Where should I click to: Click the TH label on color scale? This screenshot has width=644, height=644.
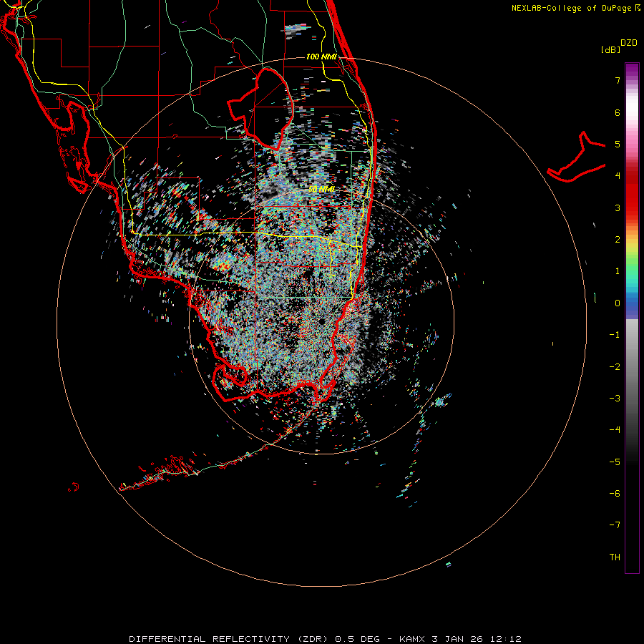coord(615,557)
